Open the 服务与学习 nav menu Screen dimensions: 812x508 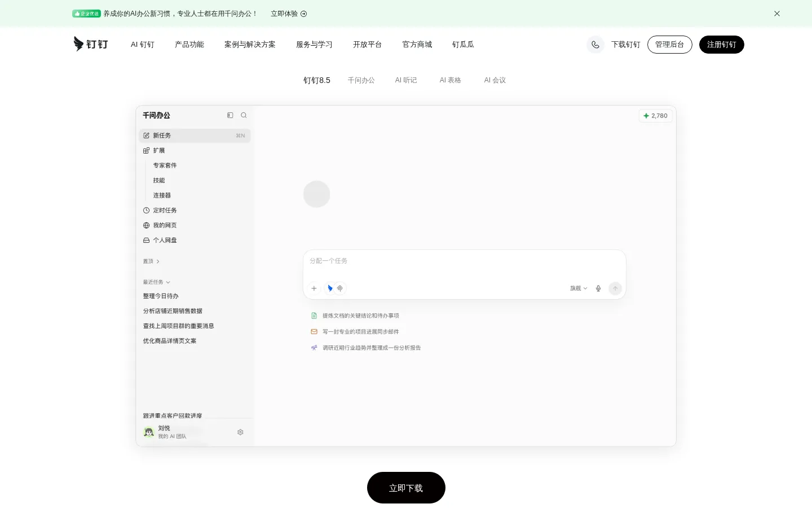pyautogui.click(x=314, y=45)
